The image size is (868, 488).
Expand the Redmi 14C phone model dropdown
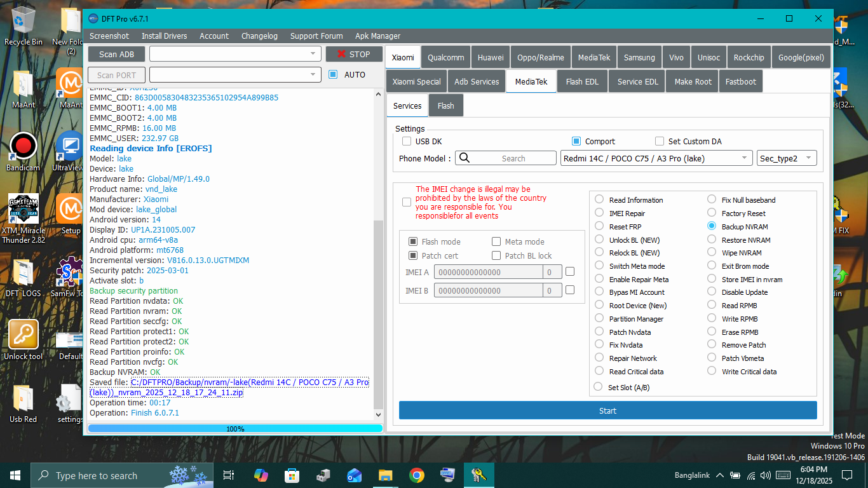(x=745, y=158)
